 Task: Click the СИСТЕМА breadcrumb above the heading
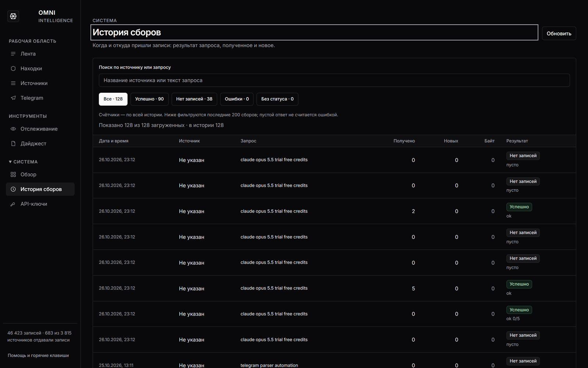(105, 21)
